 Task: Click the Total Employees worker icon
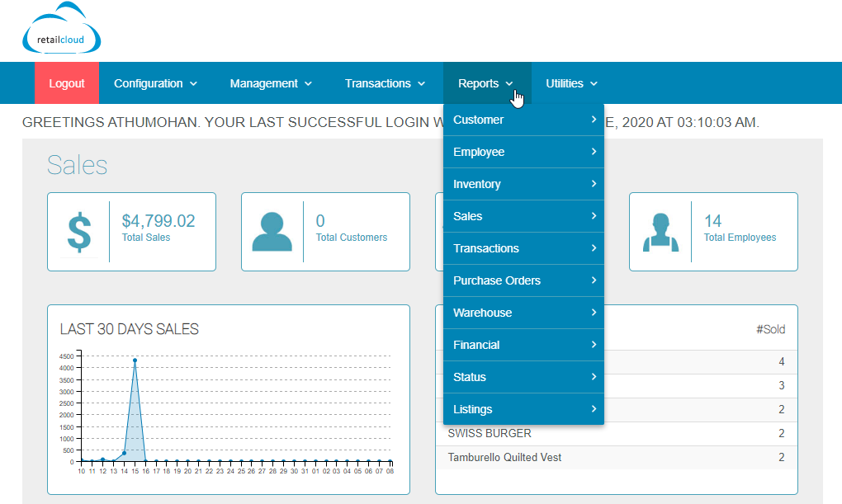(660, 232)
